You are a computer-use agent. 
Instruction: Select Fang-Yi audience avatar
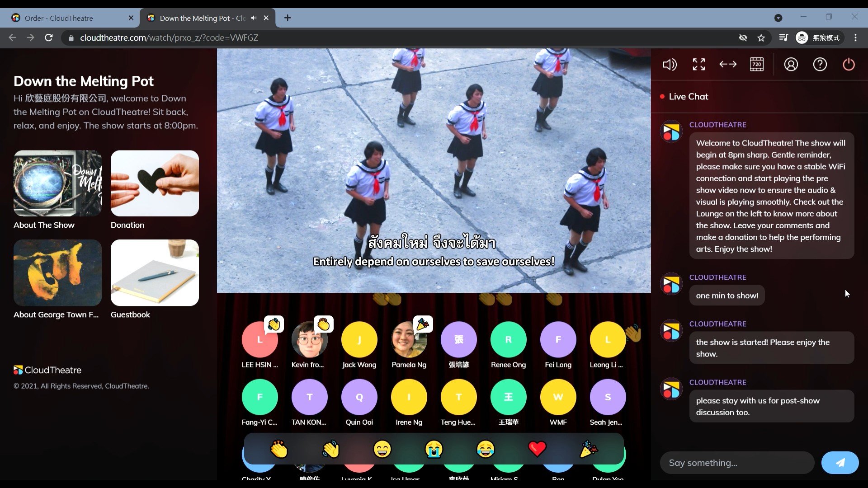tap(260, 397)
